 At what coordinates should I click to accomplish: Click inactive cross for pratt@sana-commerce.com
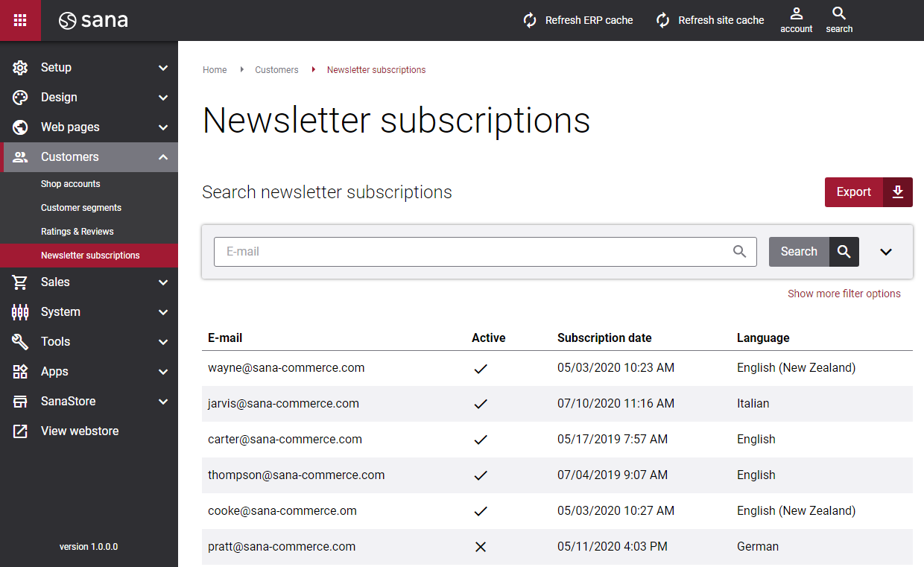(x=481, y=547)
